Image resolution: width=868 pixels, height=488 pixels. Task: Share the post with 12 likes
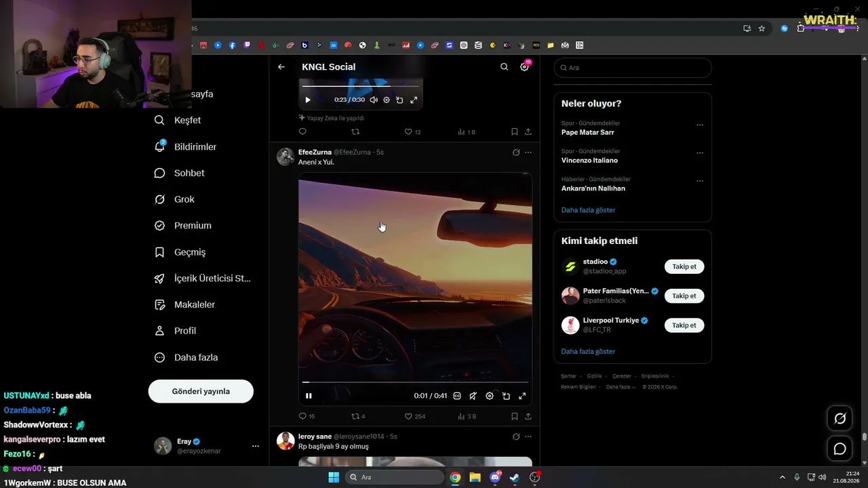point(528,131)
